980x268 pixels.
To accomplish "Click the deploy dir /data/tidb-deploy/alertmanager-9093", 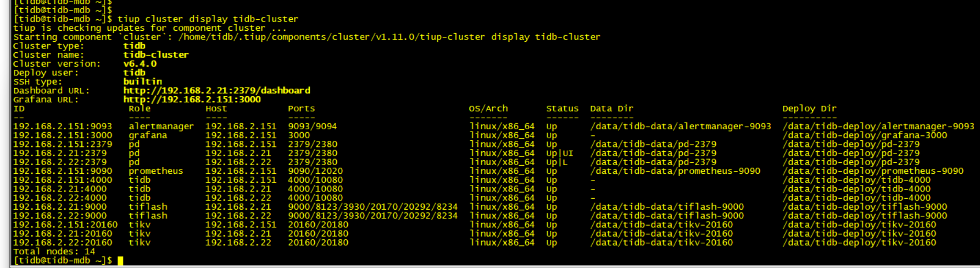I will (x=878, y=126).
